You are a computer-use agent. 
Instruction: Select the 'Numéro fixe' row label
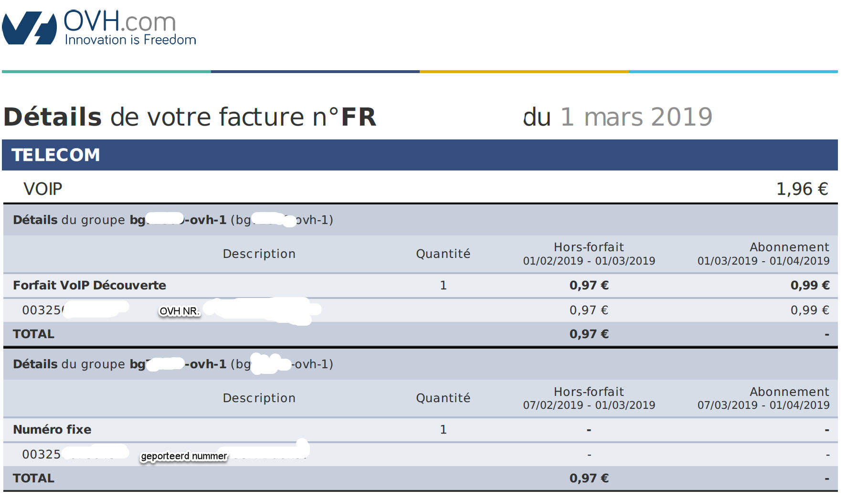(52, 429)
